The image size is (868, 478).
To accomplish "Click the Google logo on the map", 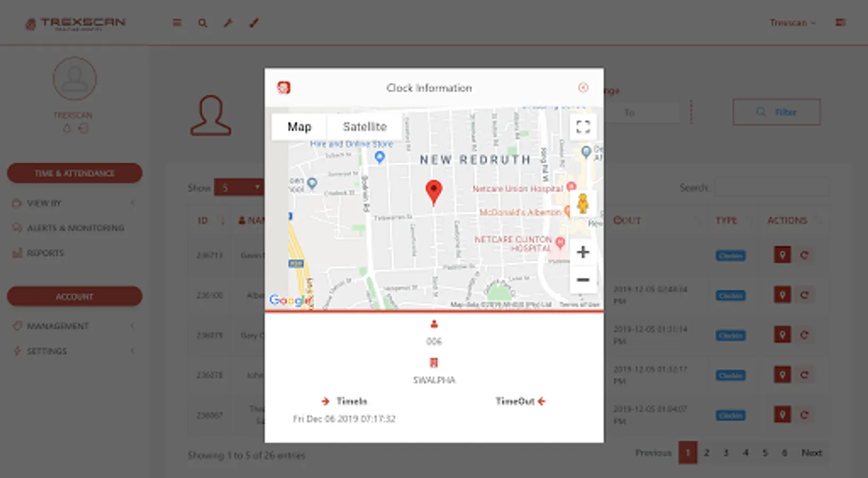I will tap(290, 300).
